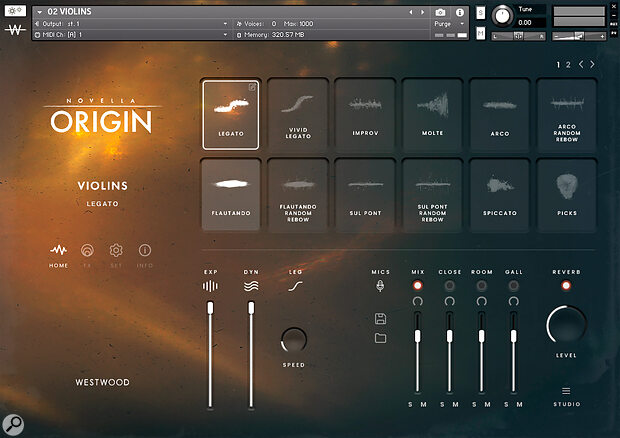Select the Vivid Legato articulation
This screenshot has width=620, height=438.
(x=298, y=115)
